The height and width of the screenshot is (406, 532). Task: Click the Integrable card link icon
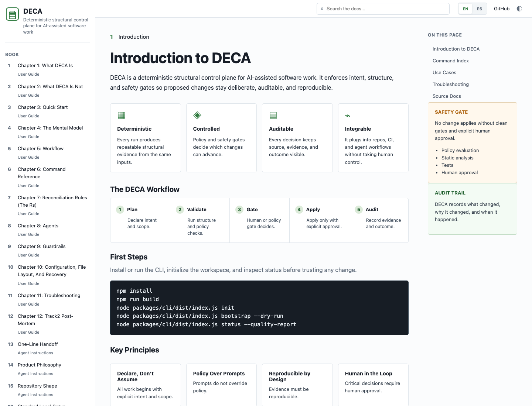pyautogui.click(x=348, y=116)
